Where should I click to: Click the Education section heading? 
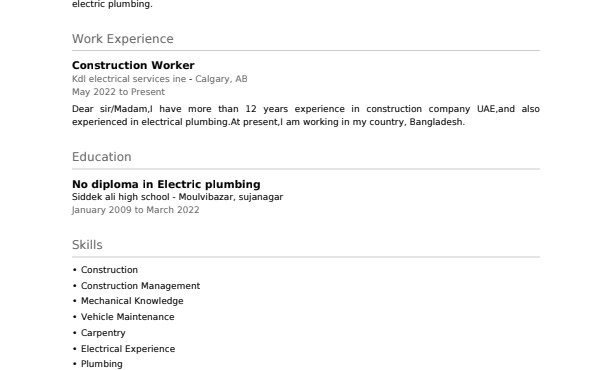tap(101, 157)
